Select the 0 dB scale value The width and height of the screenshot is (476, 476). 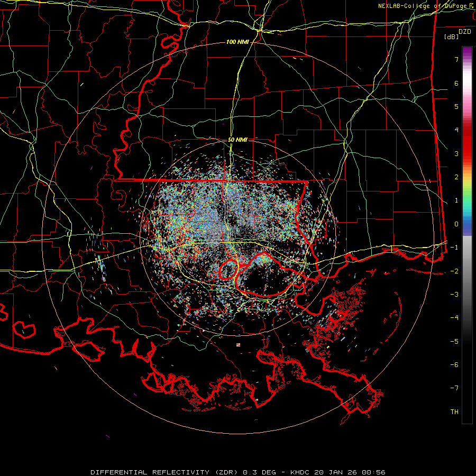point(456,224)
